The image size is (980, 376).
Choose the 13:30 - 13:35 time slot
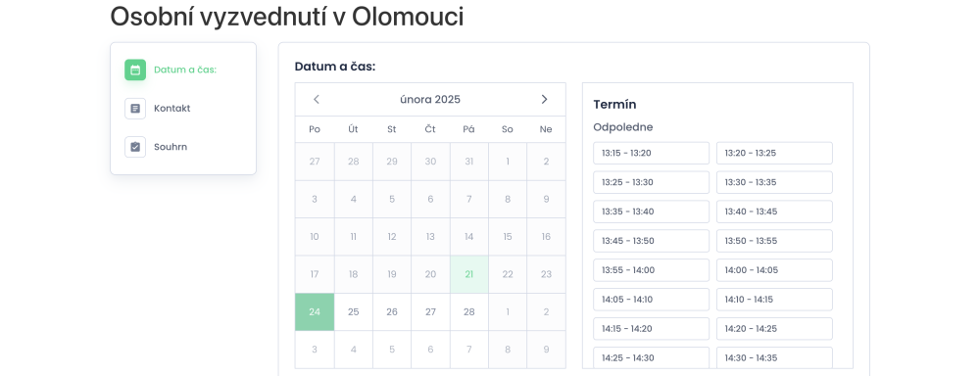click(774, 182)
